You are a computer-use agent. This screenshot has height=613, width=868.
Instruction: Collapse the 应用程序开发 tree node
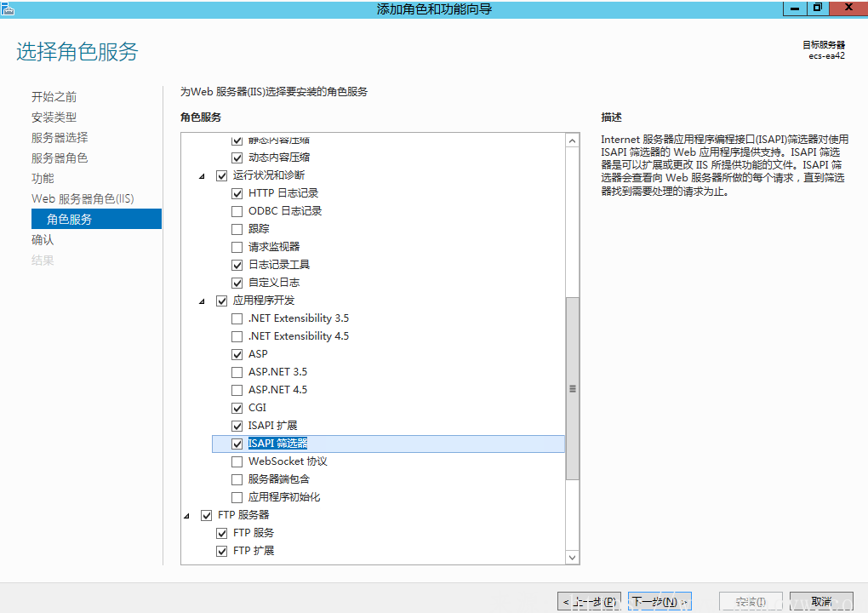(203, 301)
